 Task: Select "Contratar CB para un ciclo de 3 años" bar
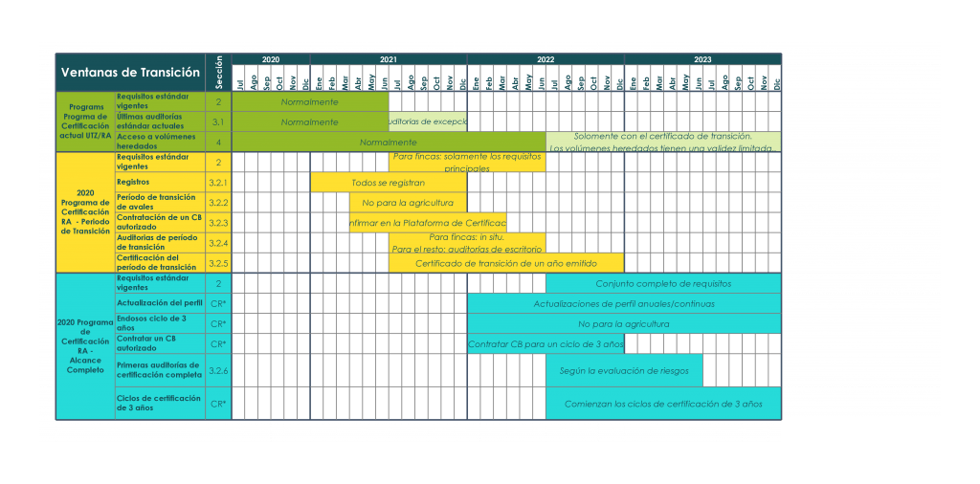545,343
